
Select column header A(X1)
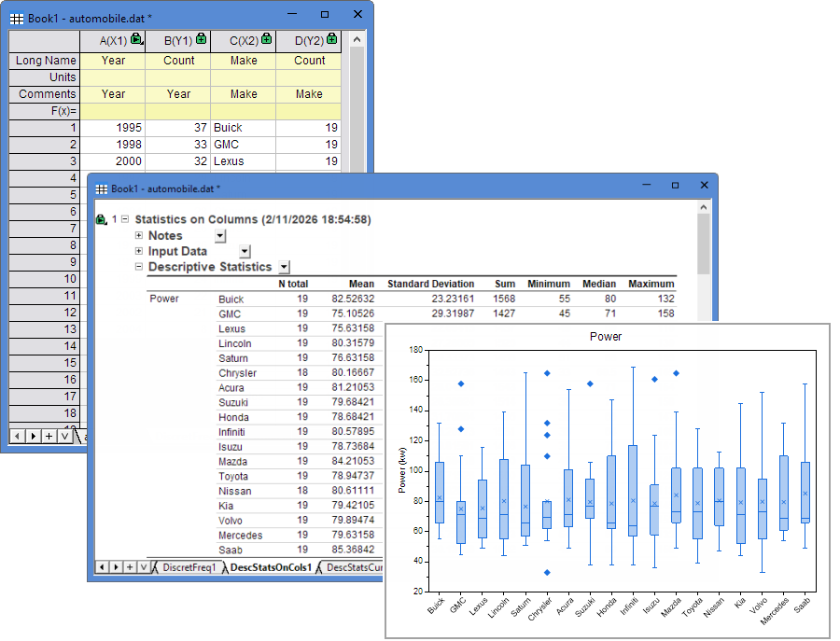pyautogui.click(x=113, y=41)
